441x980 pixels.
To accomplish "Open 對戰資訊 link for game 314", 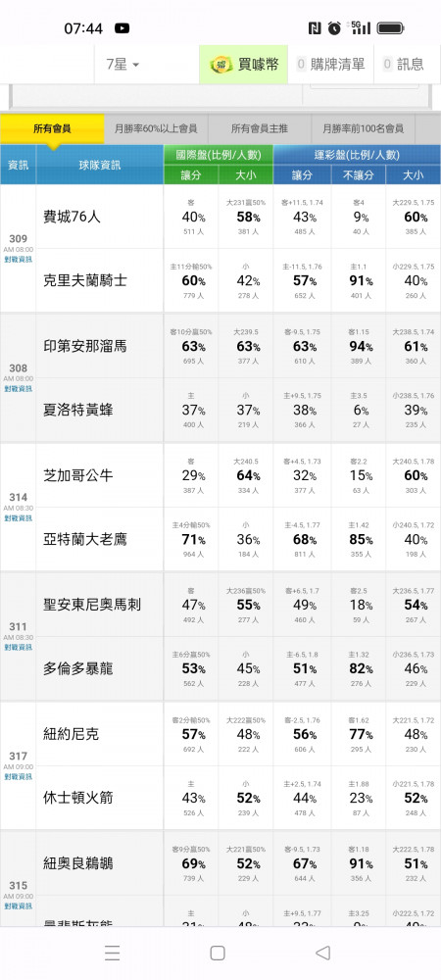I will click(18, 518).
